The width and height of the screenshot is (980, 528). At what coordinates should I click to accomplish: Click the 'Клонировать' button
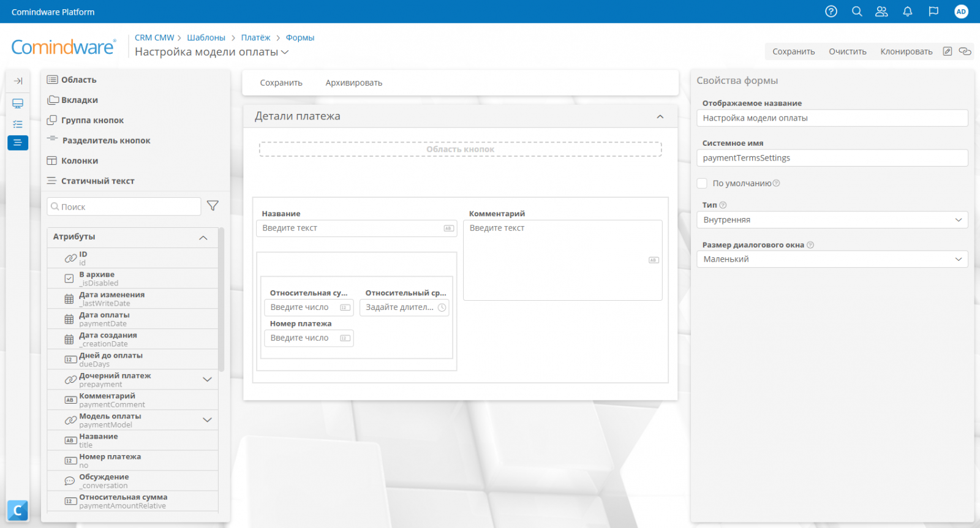pyautogui.click(x=906, y=51)
